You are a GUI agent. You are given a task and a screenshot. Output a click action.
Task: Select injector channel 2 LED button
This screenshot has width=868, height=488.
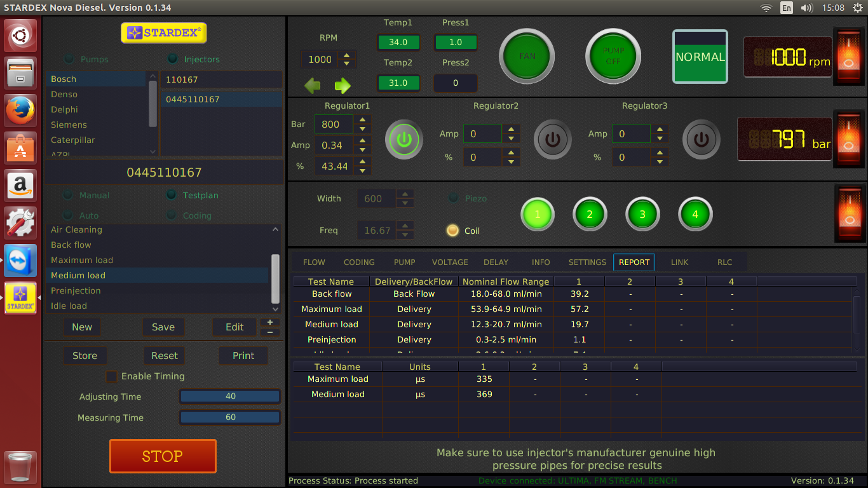(x=590, y=214)
